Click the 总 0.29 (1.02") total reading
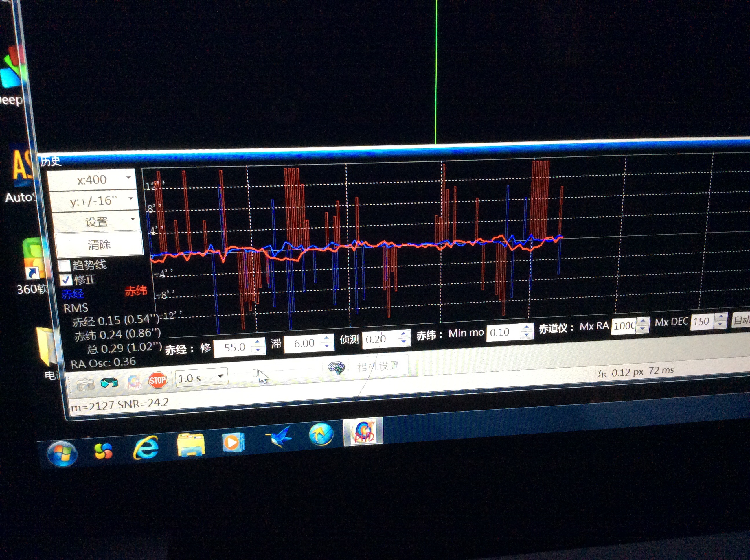This screenshot has width=750, height=560. point(124,348)
